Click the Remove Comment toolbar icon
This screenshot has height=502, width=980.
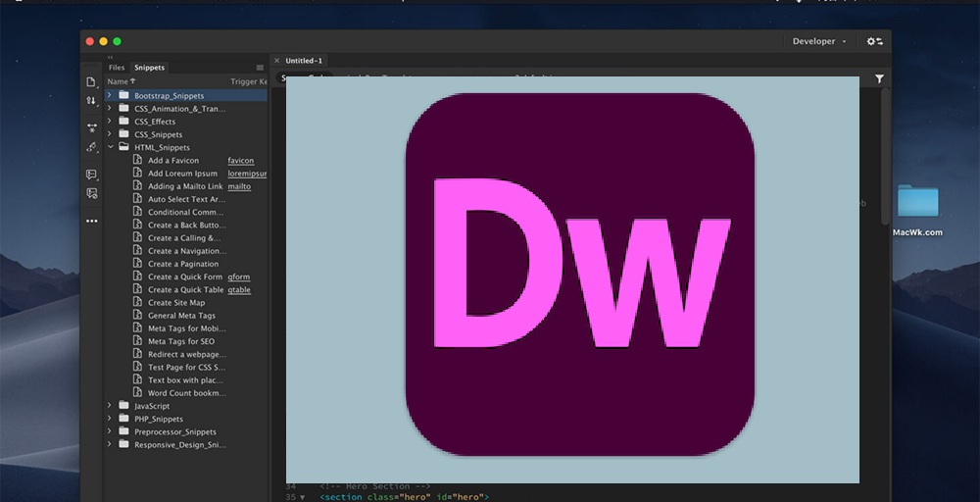(x=92, y=193)
